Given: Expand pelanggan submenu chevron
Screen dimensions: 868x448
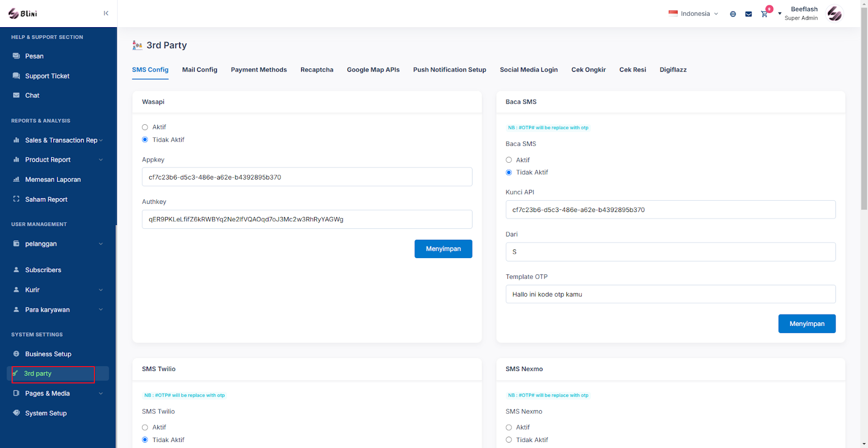Looking at the screenshot, I should pyautogui.click(x=101, y=244).
